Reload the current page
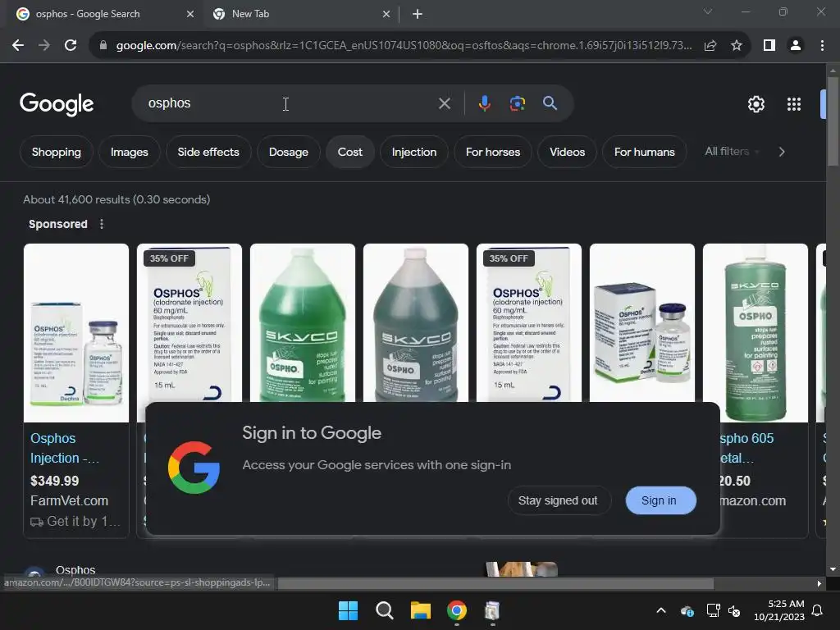Image resolution: width=840 pixels, height=630 pixels. tap(71, 46)
